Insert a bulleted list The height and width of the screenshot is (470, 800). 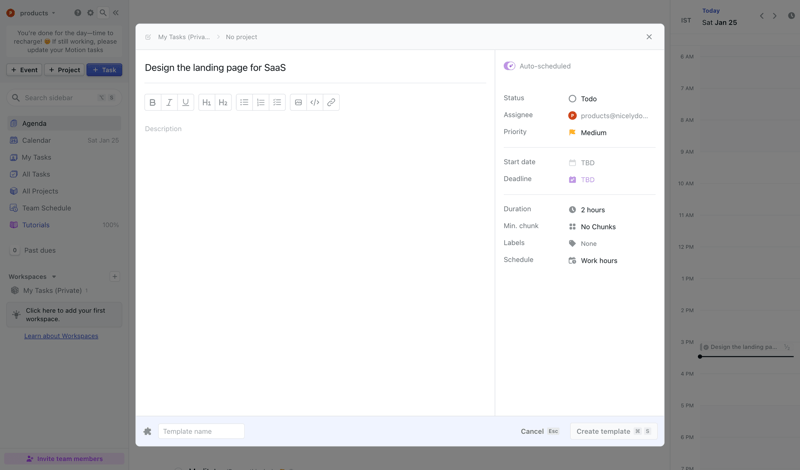tap(244, 103)
